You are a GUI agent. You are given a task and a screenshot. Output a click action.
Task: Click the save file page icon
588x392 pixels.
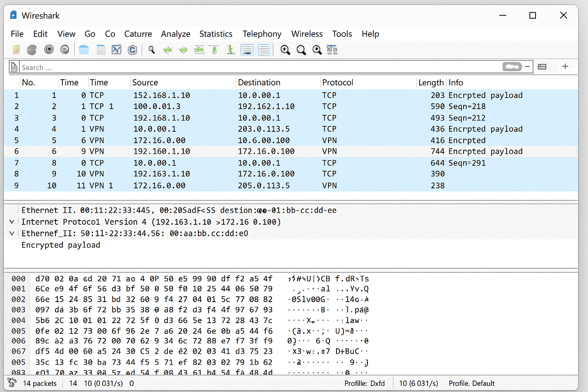click(x=101, y=50)
